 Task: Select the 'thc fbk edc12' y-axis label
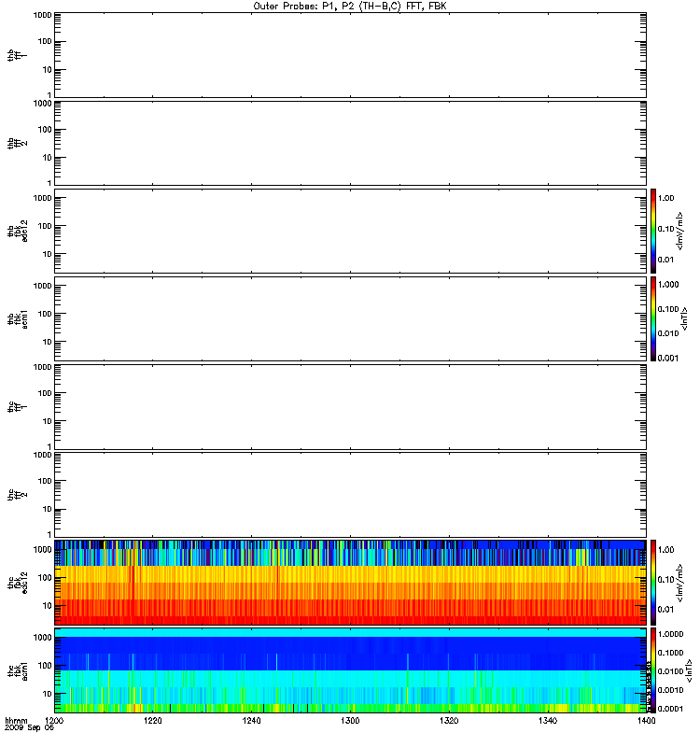[18, 582]
